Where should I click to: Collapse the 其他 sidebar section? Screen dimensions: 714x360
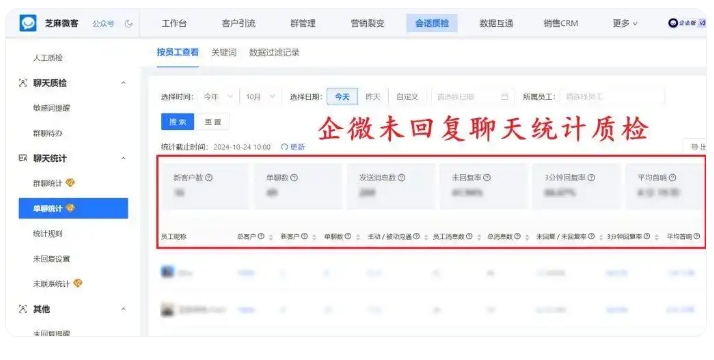pyautogui.click(x=123, y=309)
